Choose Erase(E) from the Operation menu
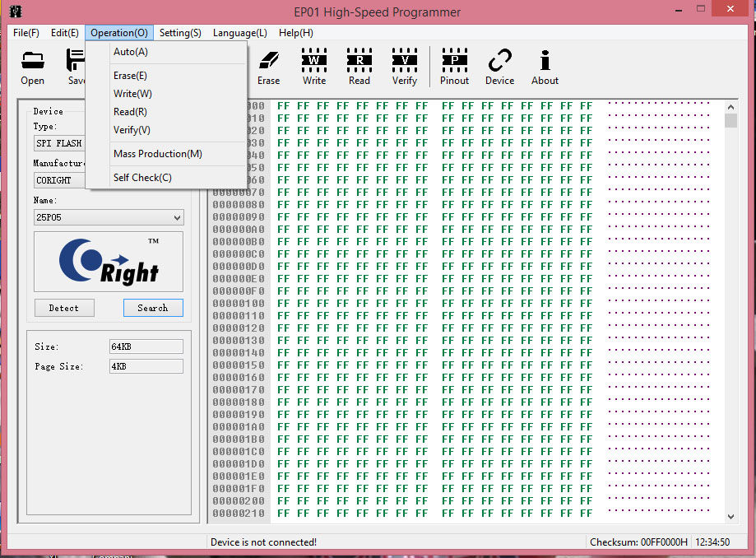Image resolution: width=756 pixels, height=558 pixels. tap(166, 76)
